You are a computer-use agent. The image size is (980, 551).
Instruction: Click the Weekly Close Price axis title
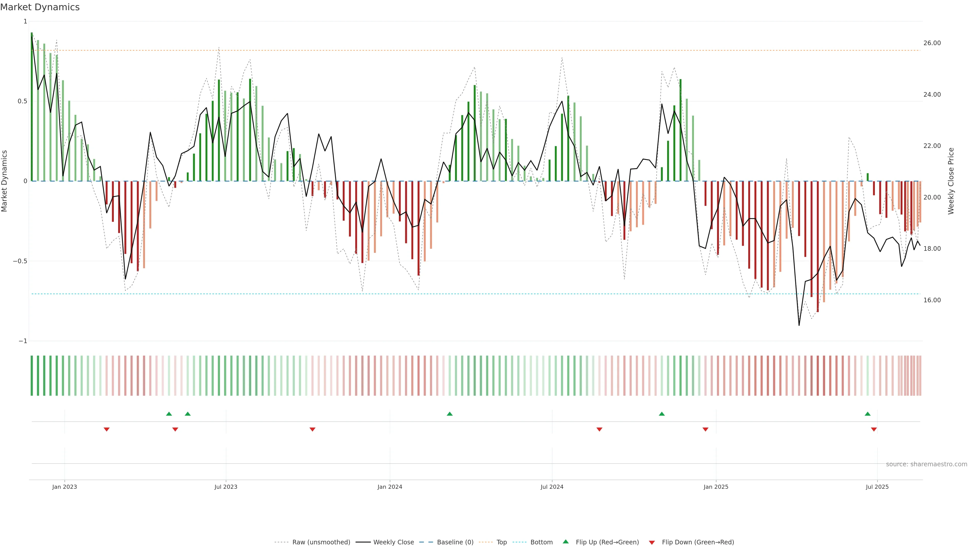pyautogui.click(x=951, y=181)
